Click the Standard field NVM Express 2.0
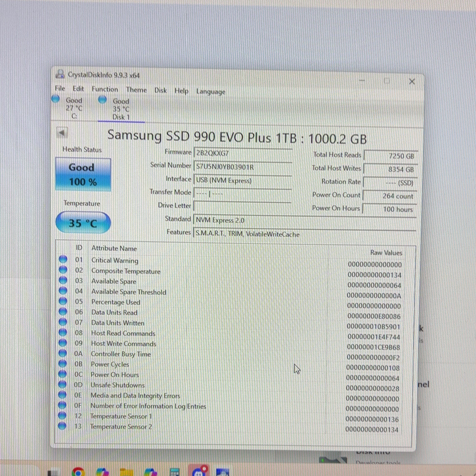 click(x=305, y=221)
